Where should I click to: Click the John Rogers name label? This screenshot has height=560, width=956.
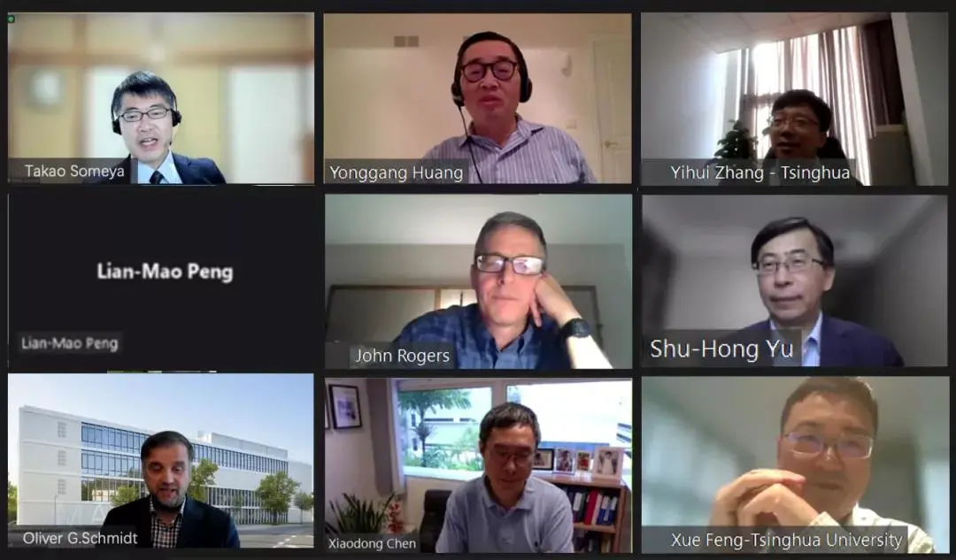pyautogui.click(x=403, y=356)
